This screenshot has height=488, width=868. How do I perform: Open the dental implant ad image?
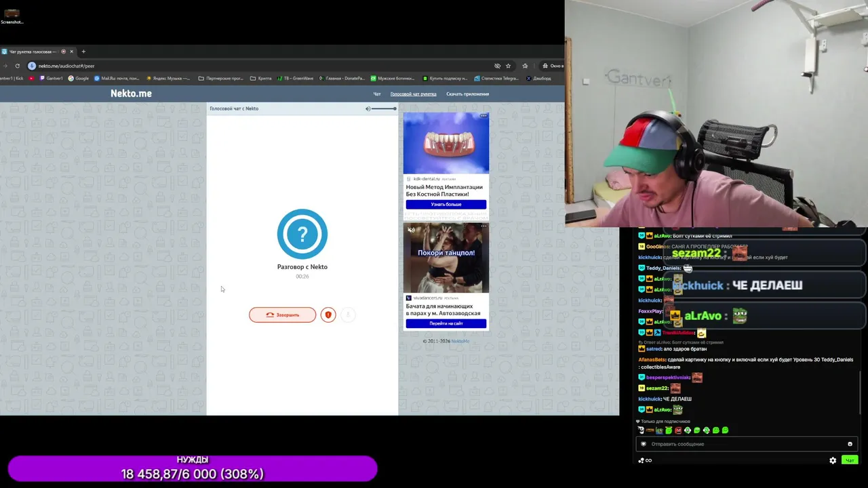coord(446,143)
